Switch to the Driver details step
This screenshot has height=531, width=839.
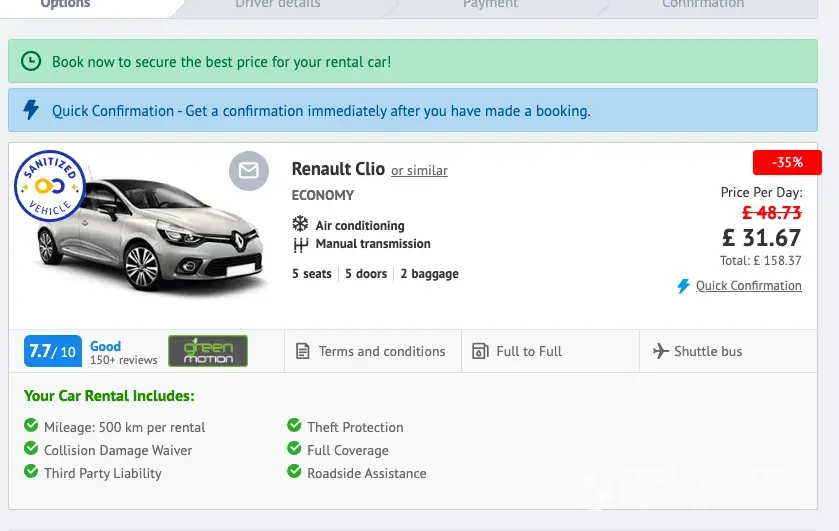pyautogui.click(x=278, y=5)
